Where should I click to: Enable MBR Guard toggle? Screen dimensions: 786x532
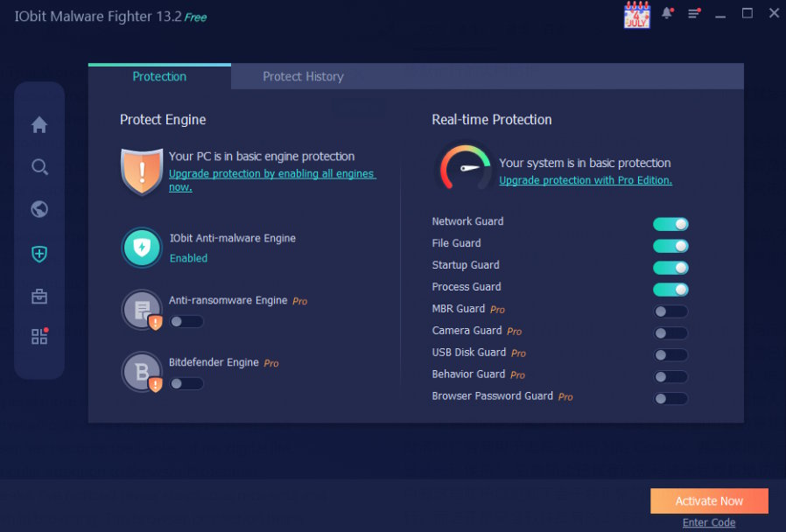tap(670, 311)
